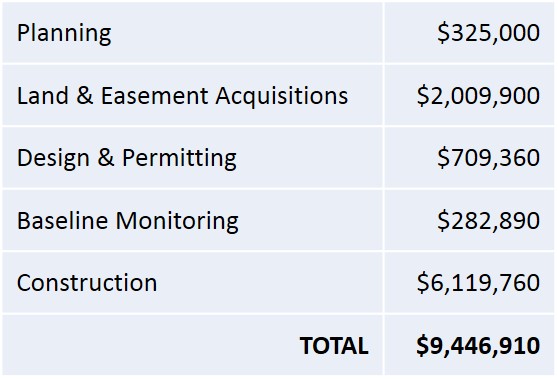558x379 pixels.
Task: Select the Baseline Monitoring label
Action: (x=128, y=221)
